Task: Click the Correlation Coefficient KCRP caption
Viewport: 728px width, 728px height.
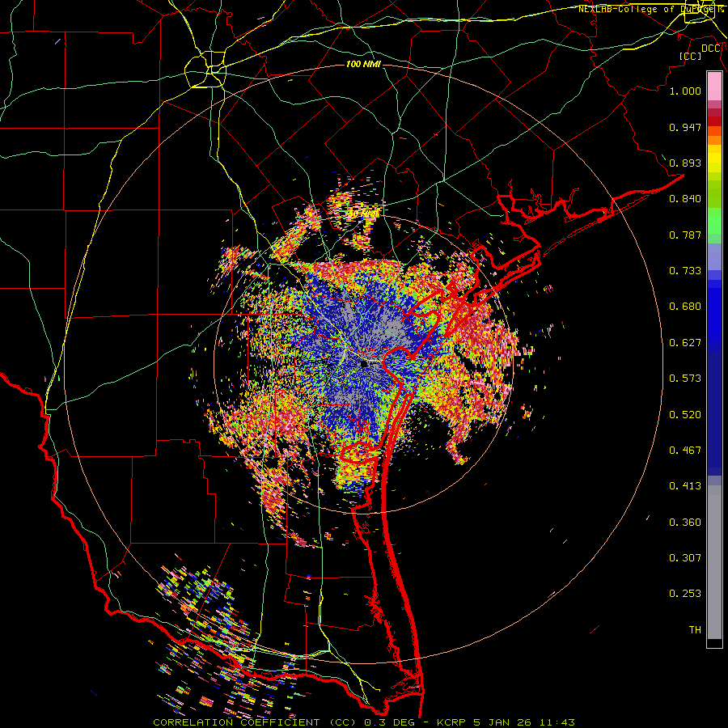Action: point(364,722)
